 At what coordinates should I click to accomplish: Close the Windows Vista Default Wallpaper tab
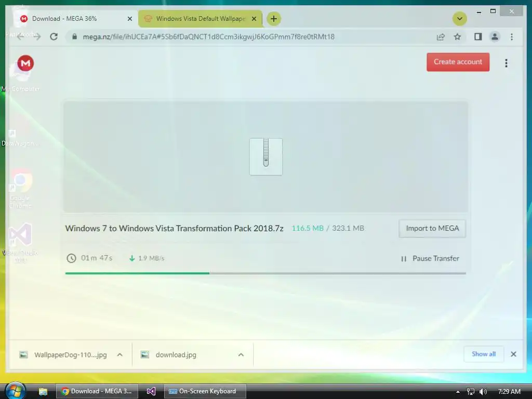pyautogui.click(x=254, y=19)
